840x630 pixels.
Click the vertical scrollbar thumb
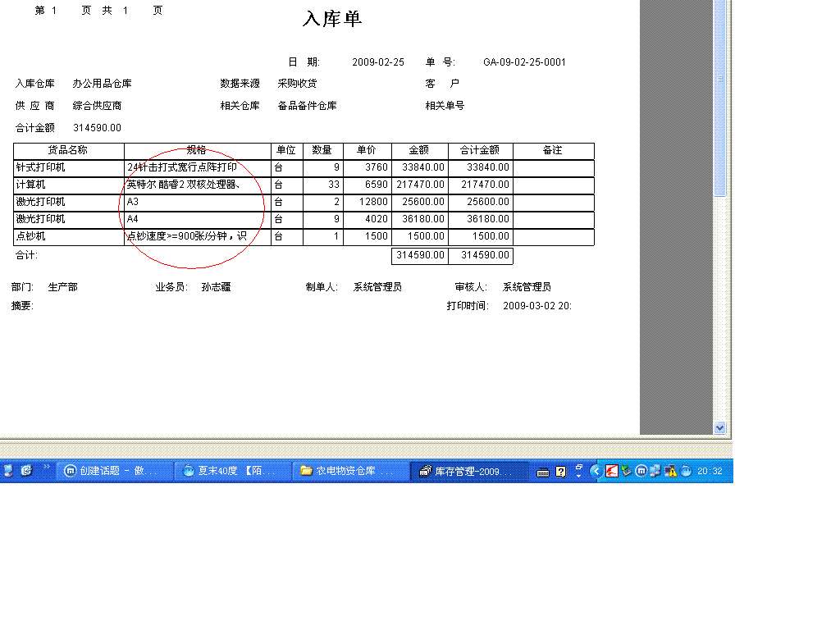pyautogui.click(x=719, y=98)
